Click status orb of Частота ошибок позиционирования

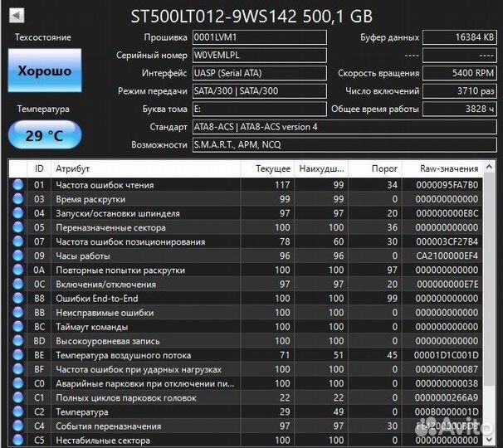[x=18, y=241]
